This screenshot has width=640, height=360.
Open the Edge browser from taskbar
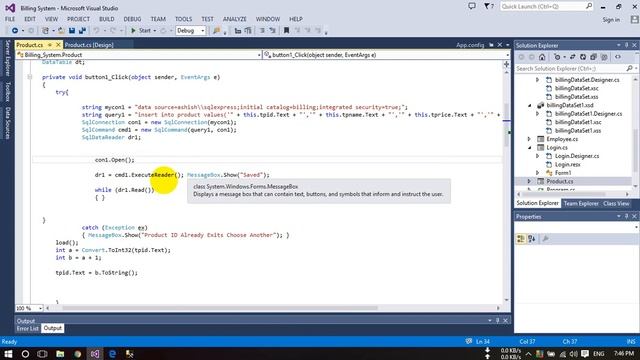(112, 354)
